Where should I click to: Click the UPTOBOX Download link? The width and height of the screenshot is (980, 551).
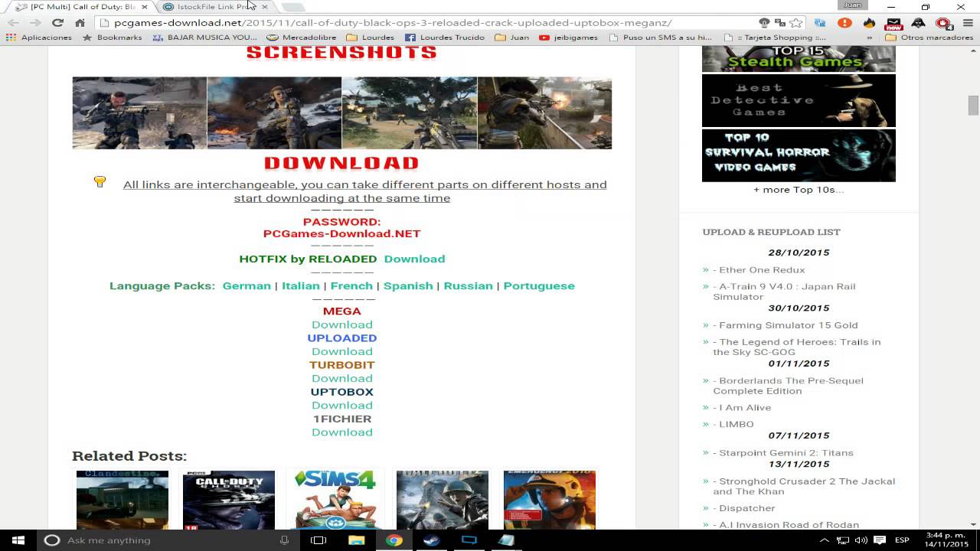tap(342, 405)
